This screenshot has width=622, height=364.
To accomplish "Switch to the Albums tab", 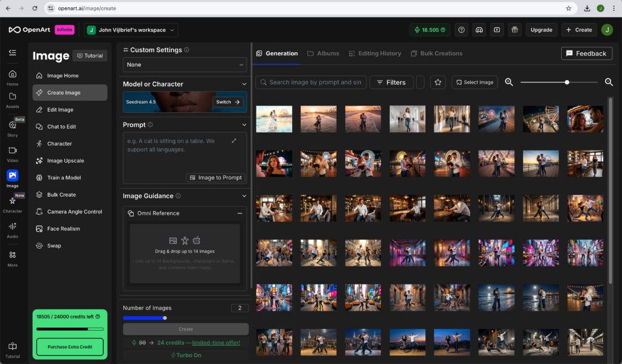I will pyautogui.click(x=323, y=53).
